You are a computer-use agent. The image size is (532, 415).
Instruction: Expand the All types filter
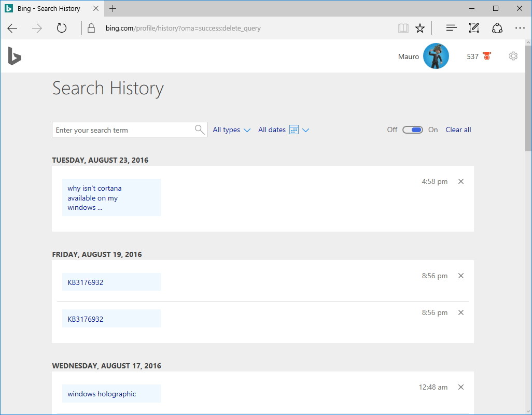tap(231, 130)
